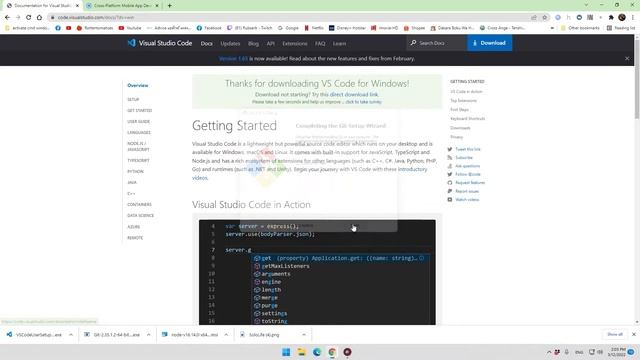Image resolution: width=640 pixels, height=360 pixels.
Task: Open the Blog menu item
Action: pos(253,43)
